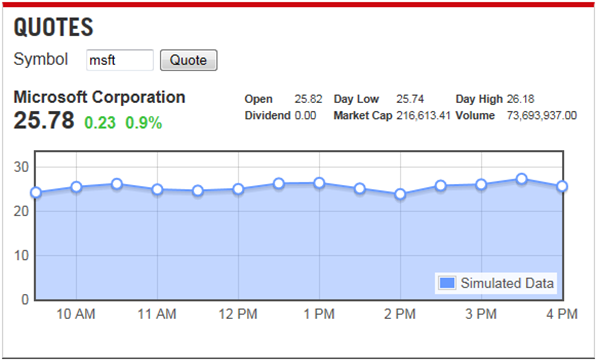Viewport: 597px width, 361px height.
Task: Click the Dividend value 0.00
Action: (305, 115)
